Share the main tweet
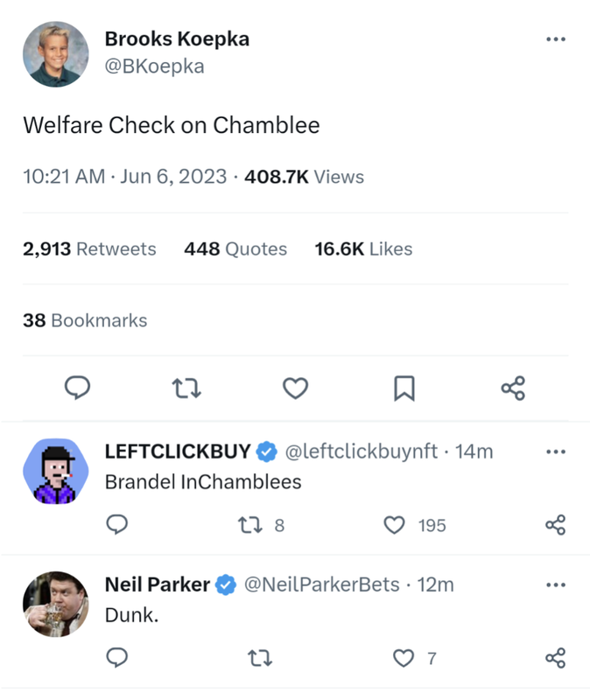Screen dimensions: 590x700 pos(513,388)
